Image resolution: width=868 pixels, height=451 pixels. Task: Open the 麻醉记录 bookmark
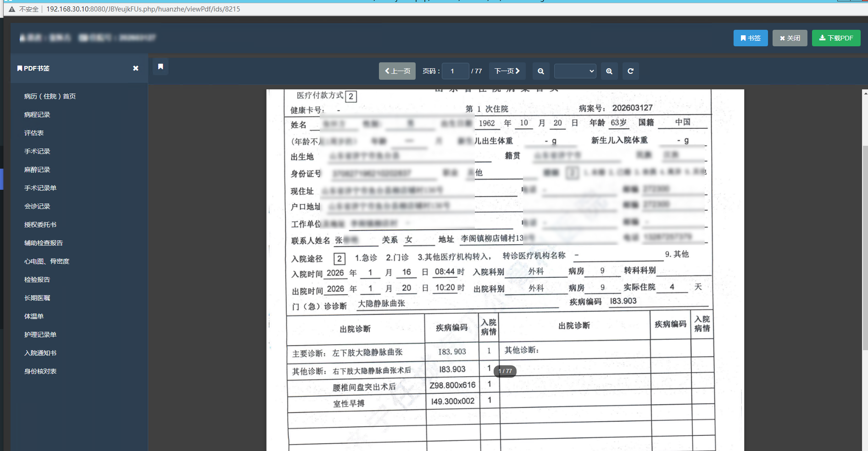click(37, 169)
